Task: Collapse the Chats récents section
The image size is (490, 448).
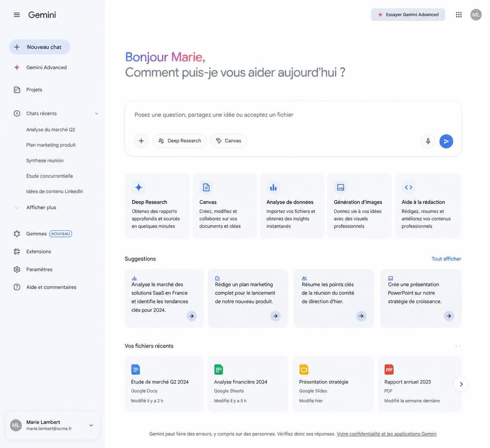Action: click(x=96, y=114)
